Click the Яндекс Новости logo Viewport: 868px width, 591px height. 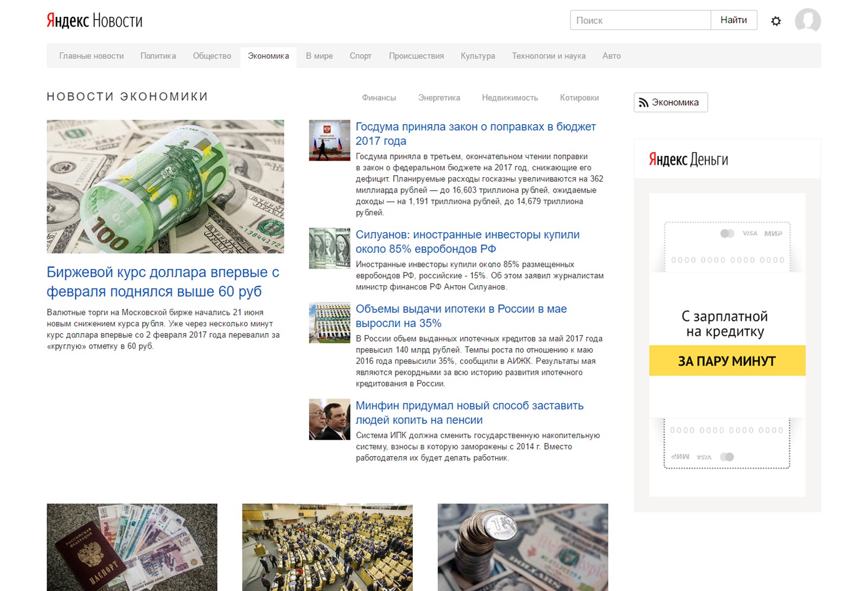point(94,21)
